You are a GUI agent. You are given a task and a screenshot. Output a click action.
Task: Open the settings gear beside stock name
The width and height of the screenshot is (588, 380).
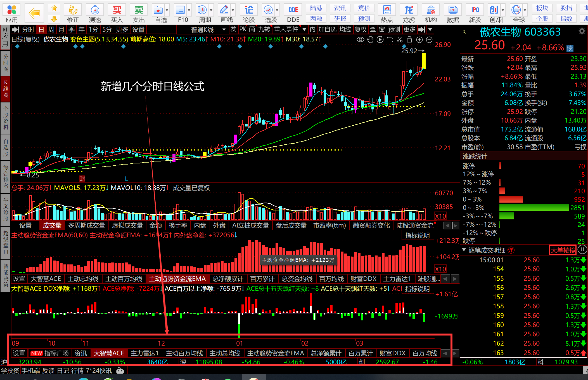click(582, 31)
